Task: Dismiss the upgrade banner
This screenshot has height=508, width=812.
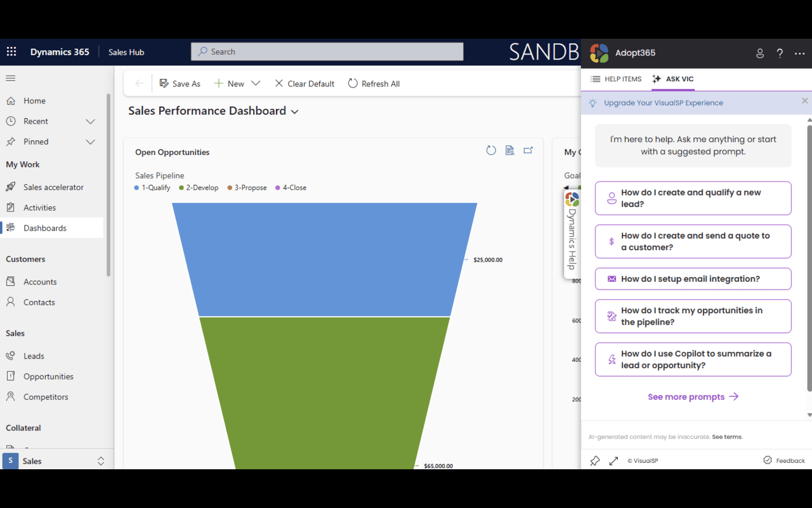Action: click(804, 101)
